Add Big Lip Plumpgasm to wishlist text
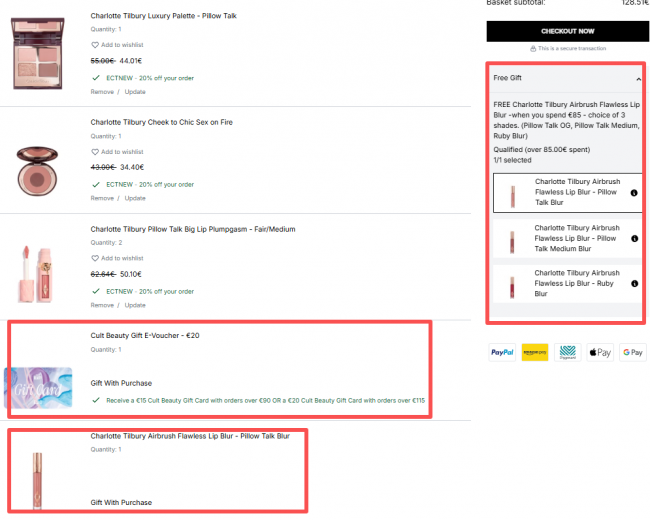The image size is (650, 520). point(122,258)
